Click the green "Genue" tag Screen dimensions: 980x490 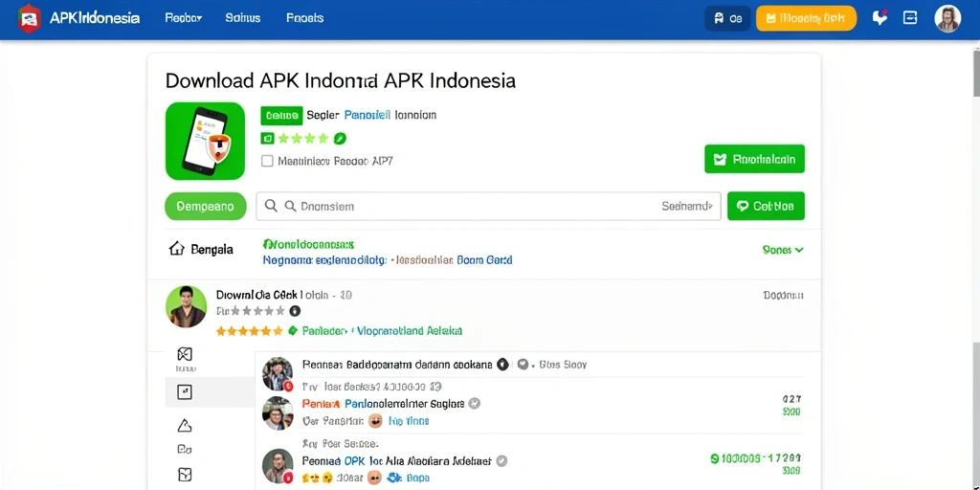[281, 116]
